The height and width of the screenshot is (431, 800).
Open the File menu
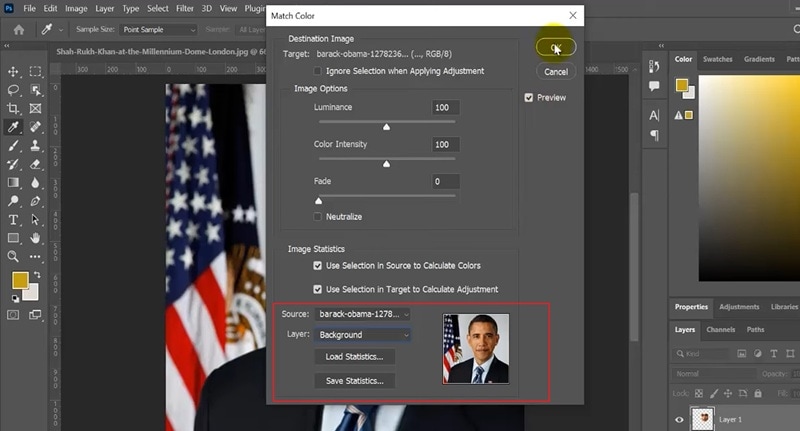30,9
